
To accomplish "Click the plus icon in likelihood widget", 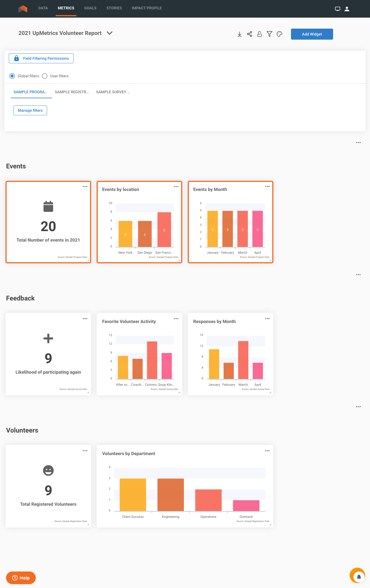I will pos(48,338).
